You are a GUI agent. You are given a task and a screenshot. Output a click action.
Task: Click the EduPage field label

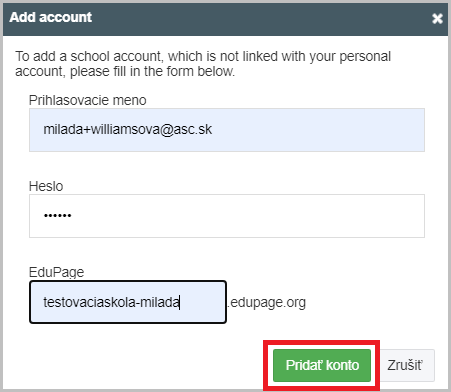[56, 272]
